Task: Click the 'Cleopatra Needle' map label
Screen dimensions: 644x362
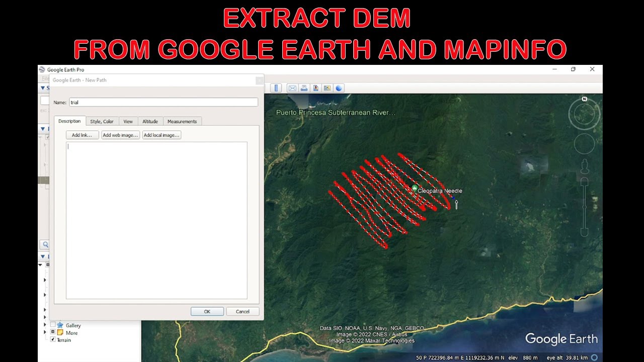Action: [x=440, y=191]
